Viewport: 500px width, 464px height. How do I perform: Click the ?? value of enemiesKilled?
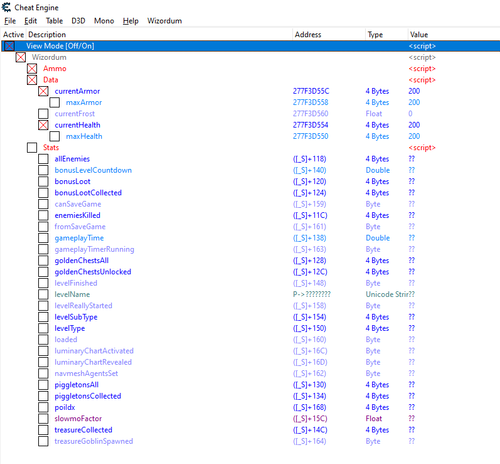click(x=412, y=216)
